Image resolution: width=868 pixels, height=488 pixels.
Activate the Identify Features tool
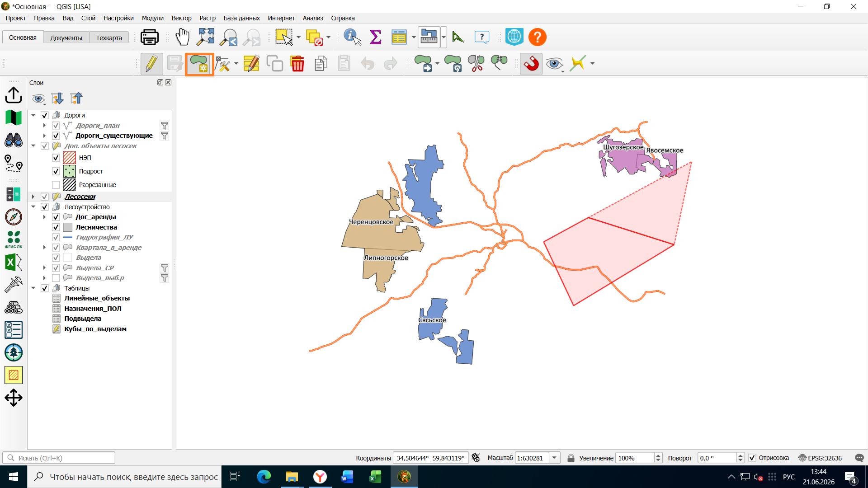click(352, 37)
